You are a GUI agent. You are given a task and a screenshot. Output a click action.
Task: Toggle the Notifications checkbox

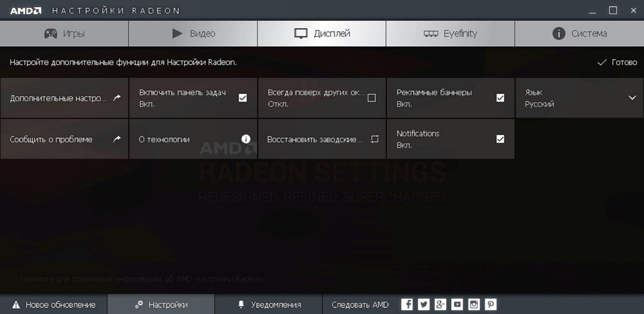click(500, 139)
